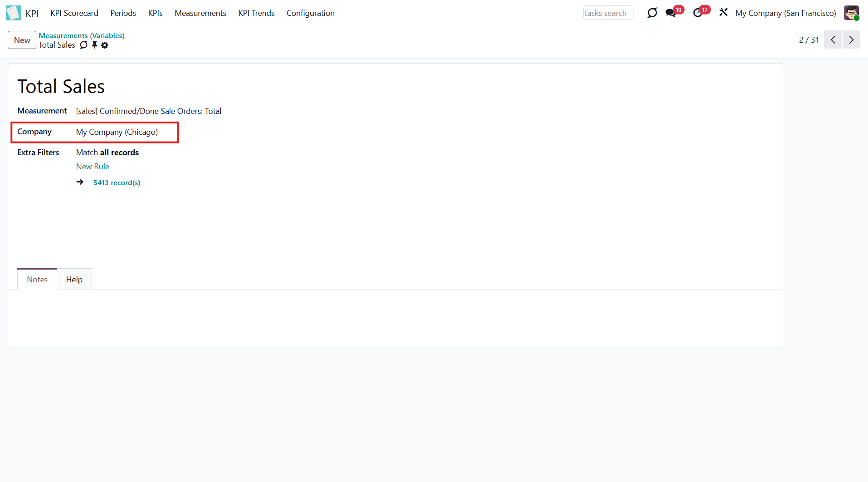Image resolution: width=868 pixels, height=482 pixels.
Task: Open the Company field set to Chicago
Action: pos(117,132)
